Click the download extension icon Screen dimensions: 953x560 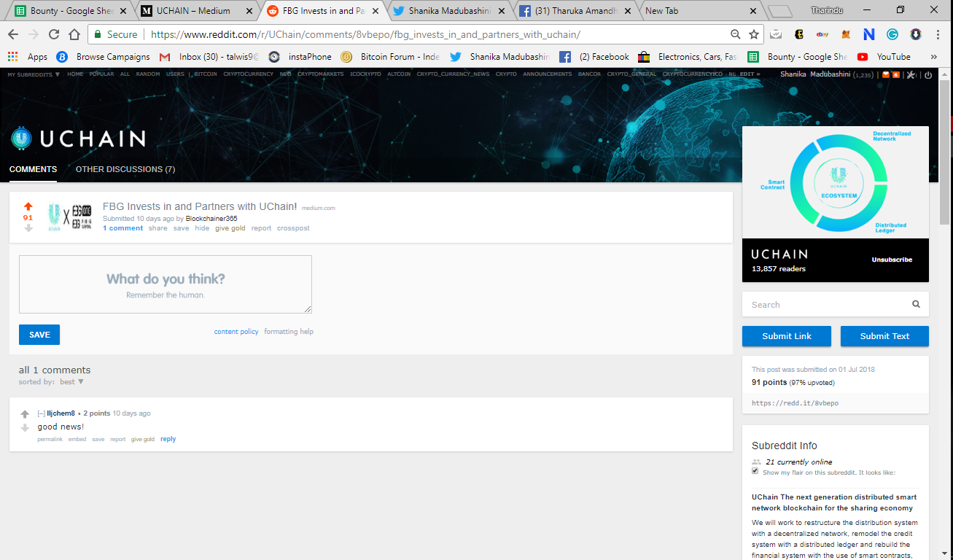tap(915, 34)
